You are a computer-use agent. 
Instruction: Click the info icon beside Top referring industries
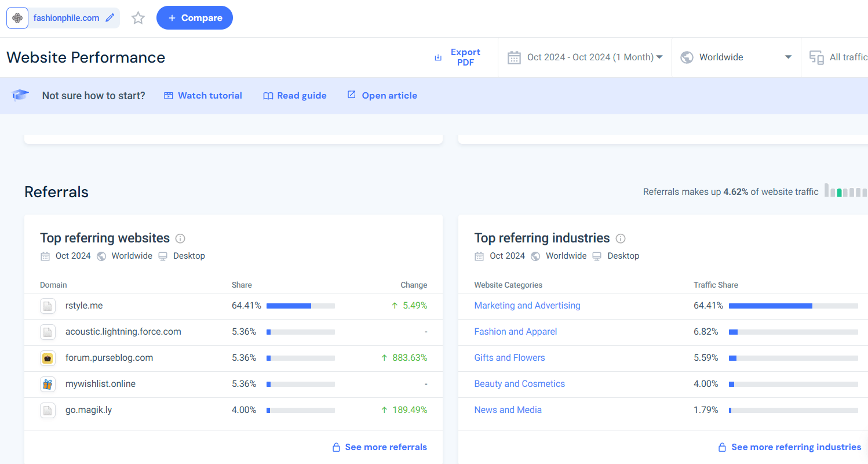pos(620,238)
